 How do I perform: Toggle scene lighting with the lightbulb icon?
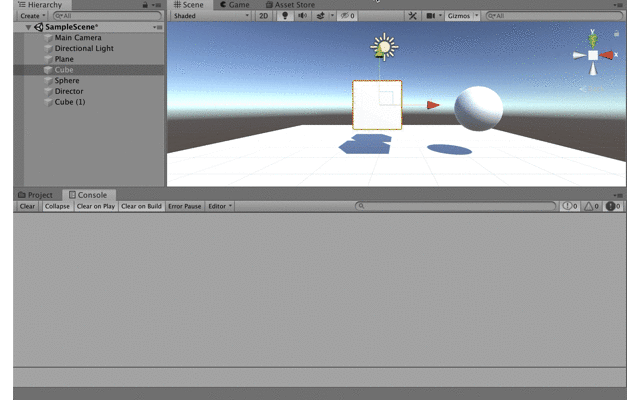click(x=285, y=16)
